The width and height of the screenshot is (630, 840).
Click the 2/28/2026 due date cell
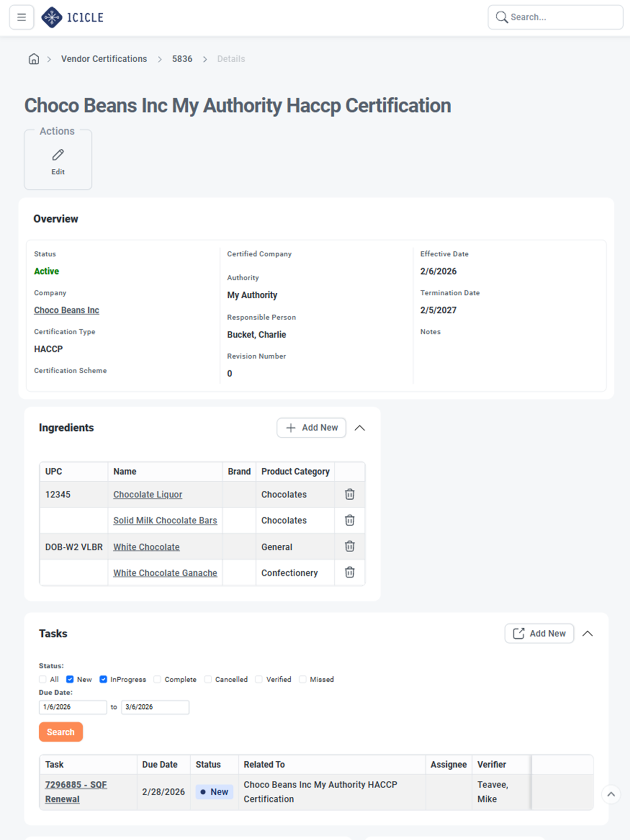click(163, 792)
